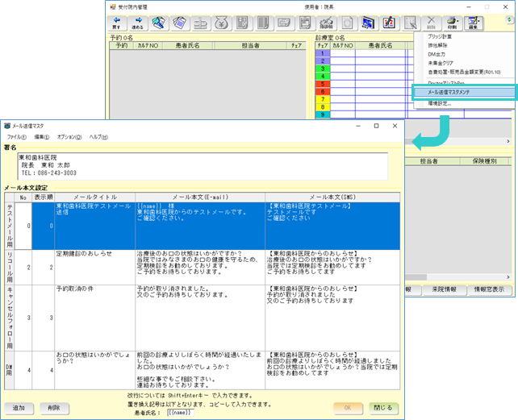Choose 環境設定 in the dropdown menu
This screenshot has width=518, height=420.
441,103
